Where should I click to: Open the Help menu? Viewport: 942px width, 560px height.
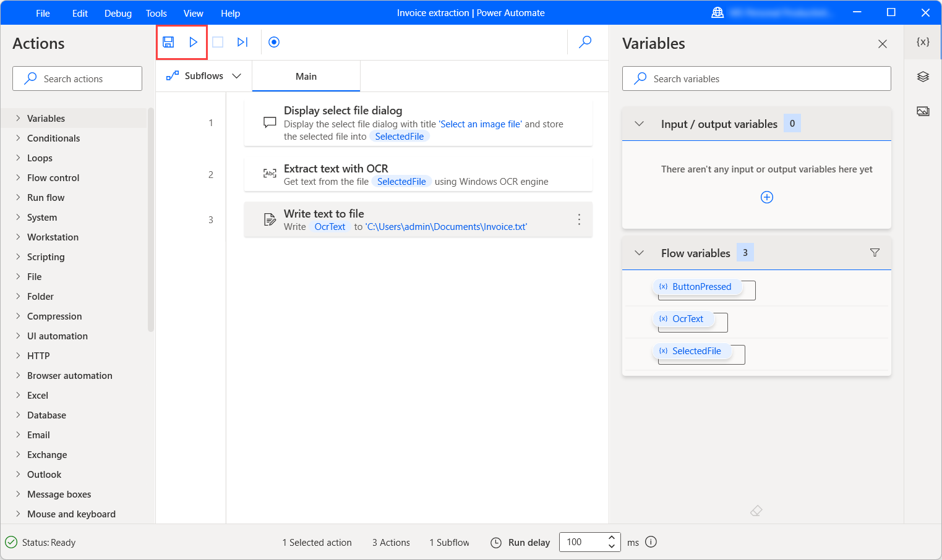click(x=231, y=13)
